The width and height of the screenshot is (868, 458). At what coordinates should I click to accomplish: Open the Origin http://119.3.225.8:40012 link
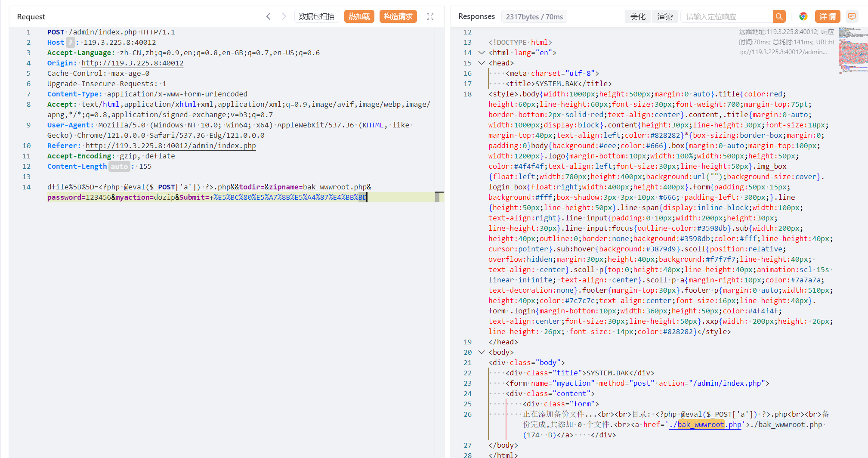(133, 63)
